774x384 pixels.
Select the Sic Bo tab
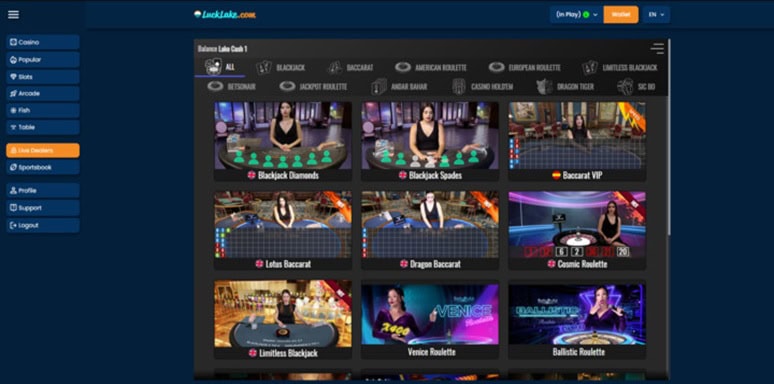[x=636, y=86]
